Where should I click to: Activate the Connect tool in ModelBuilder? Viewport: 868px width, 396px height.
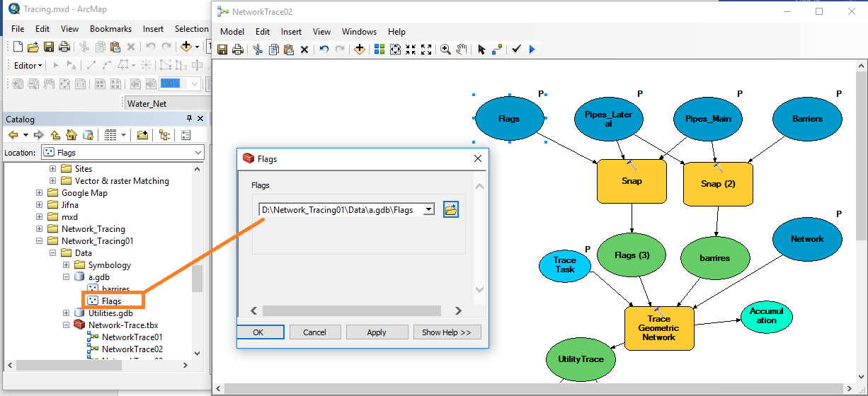click(x=497, y=49)
